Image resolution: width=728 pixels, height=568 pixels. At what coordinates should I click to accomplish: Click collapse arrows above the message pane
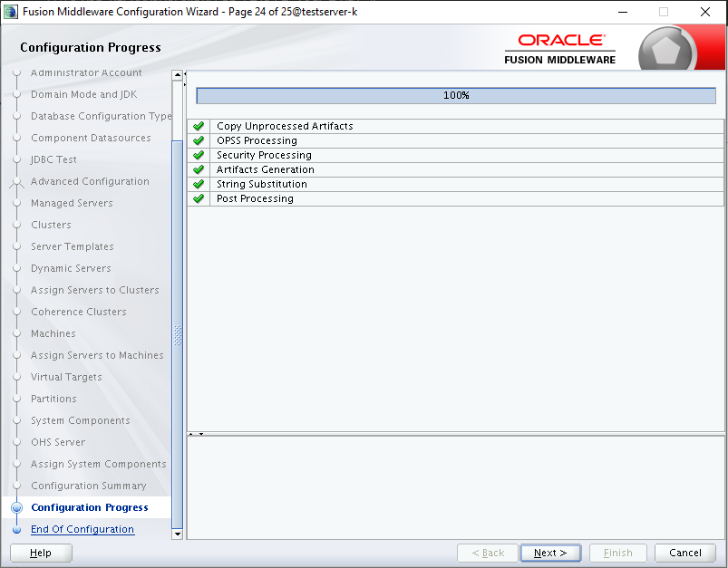point(196,434)
